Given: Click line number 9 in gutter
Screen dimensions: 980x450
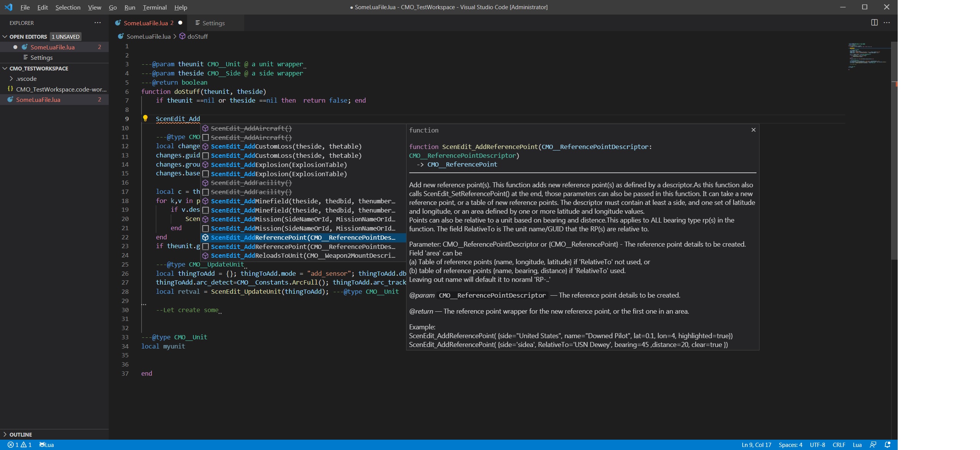Looking at the screenshot, I should pyautogui.click(x=127, y=119).
